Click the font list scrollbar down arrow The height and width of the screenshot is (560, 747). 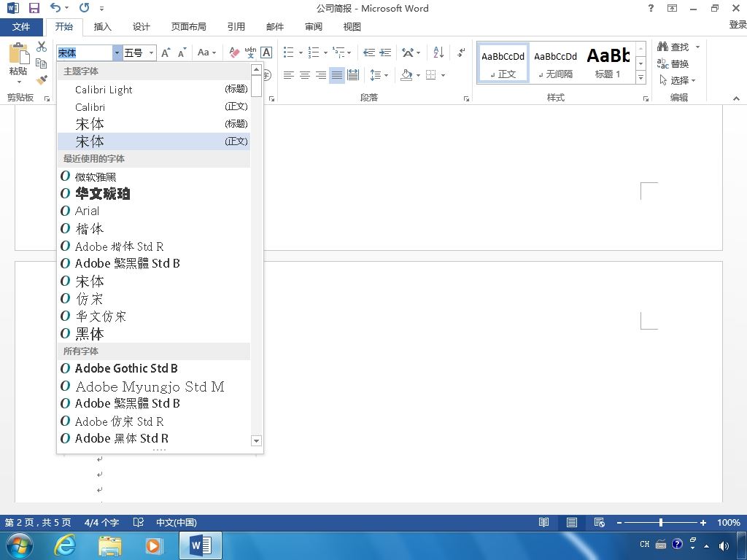coord(256,440)
